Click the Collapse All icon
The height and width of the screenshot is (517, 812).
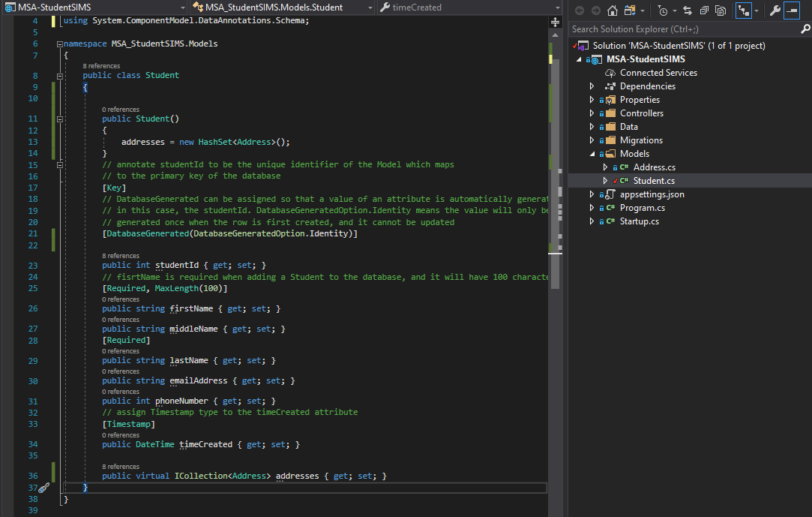pos(704,11)
